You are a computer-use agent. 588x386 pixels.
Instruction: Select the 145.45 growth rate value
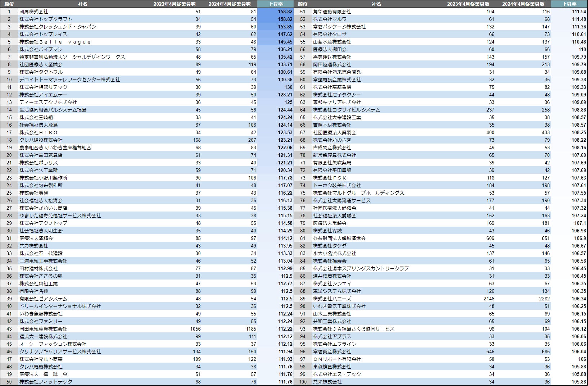pyautogui.click(x=285, y=42)
